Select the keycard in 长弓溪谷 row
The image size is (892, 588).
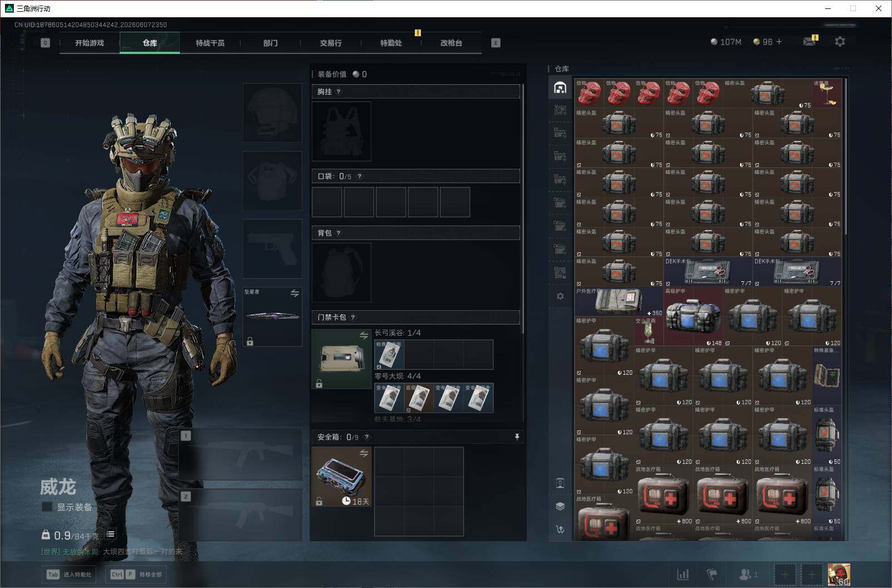tap(389, 355)
